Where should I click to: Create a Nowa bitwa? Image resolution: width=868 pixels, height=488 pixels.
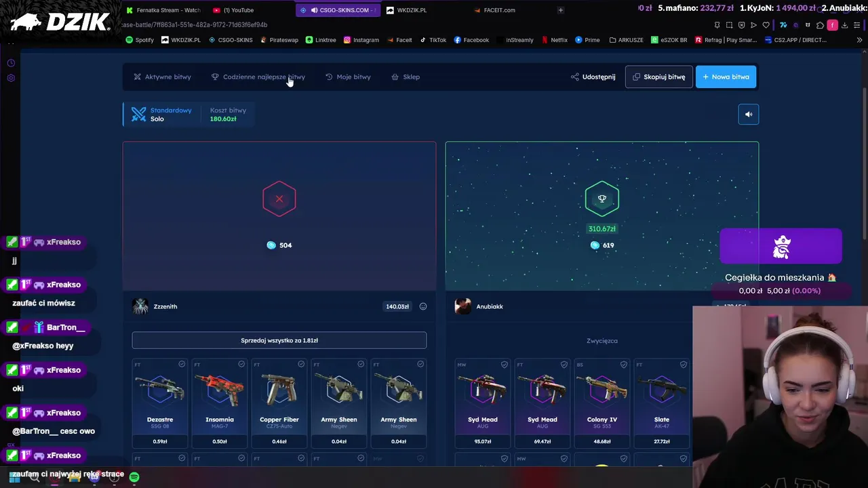pyautogui.click(x=726, y=77)
